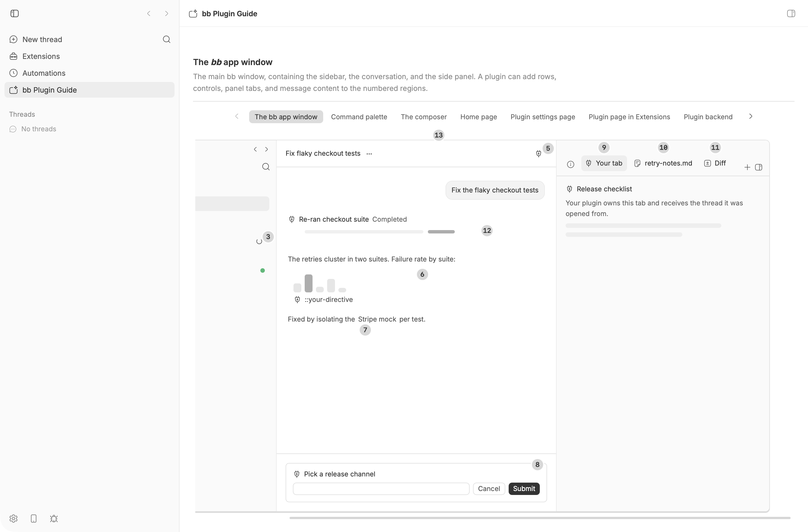Screen dimensions: 808x532
Task: Click the plug icon beside Re-ran checkout suite
Action: point(291,219)
